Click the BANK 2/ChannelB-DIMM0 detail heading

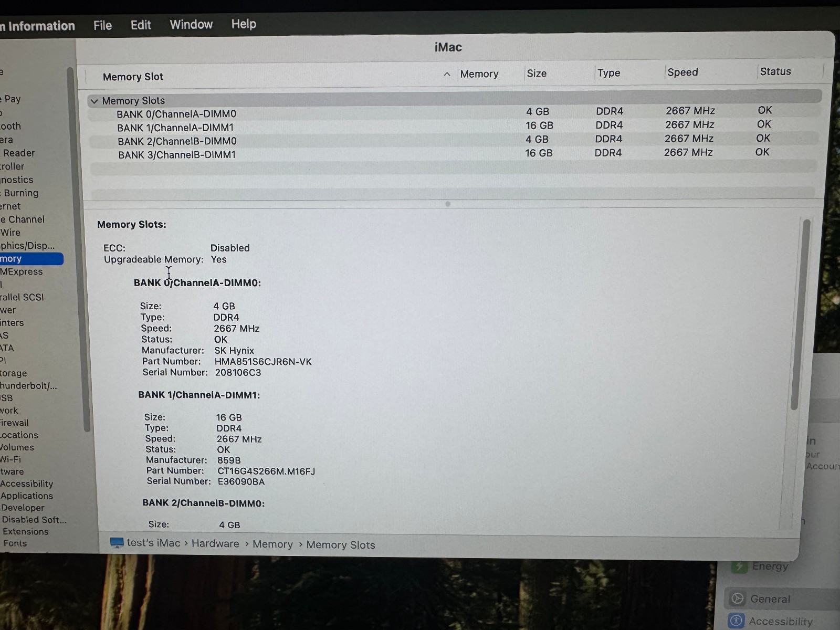point(203,503)
